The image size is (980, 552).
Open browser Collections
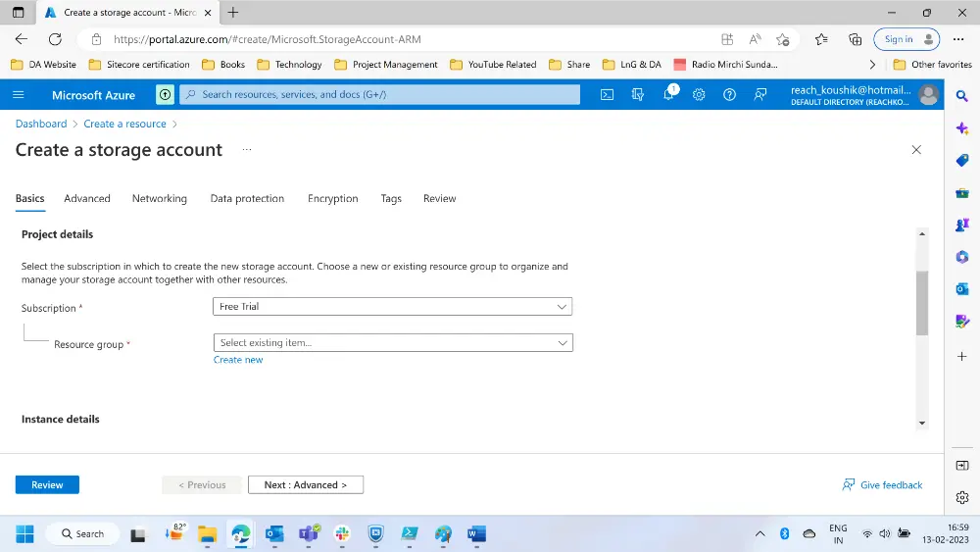(855, 39)
